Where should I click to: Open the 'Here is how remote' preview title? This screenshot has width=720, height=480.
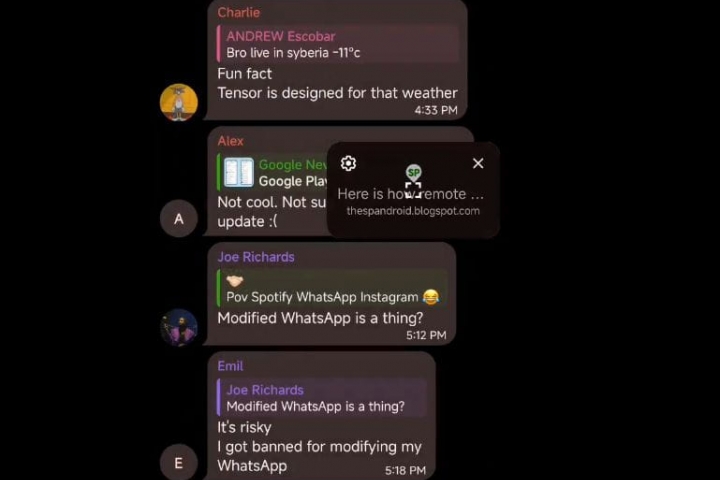click(x=411, y=194)
